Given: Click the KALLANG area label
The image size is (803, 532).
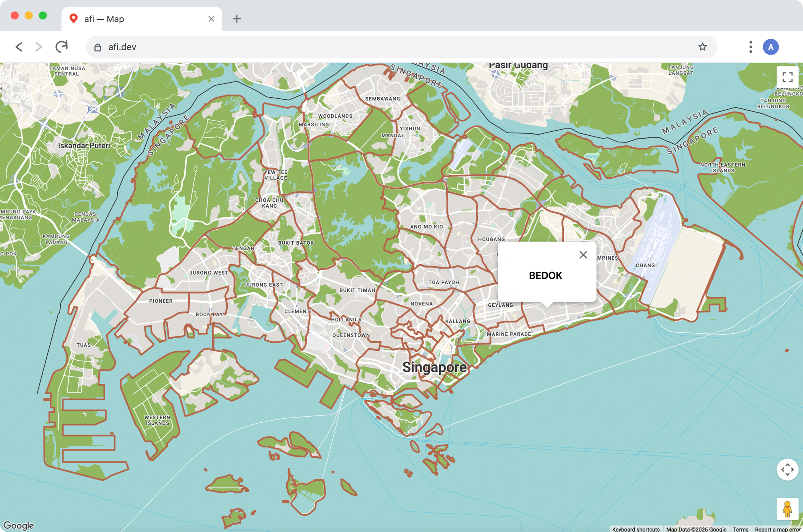Looking at the screenshot, I should click(458, 321).
